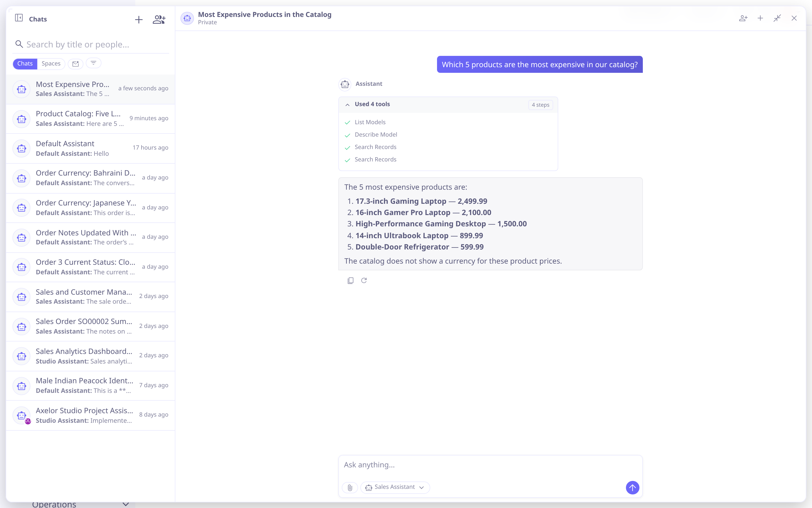Attach a file with the paperclip icon
Viewport: 812px width, 508px height.
350,487
